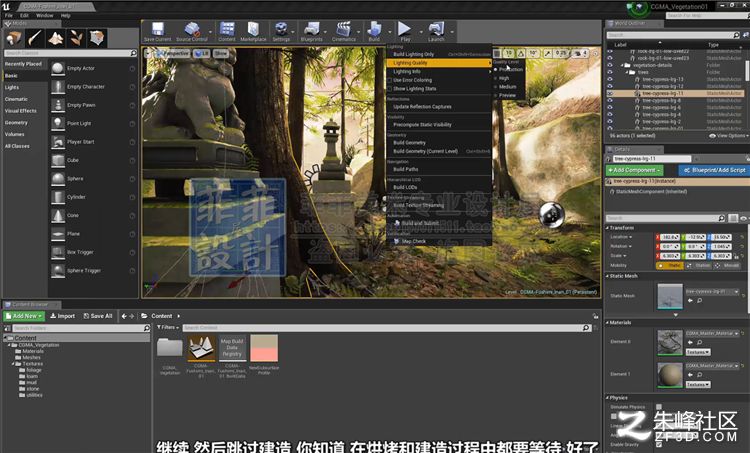Open Add Component dropdown
Viewport: 750px width, 453px height.
(634, 170)
